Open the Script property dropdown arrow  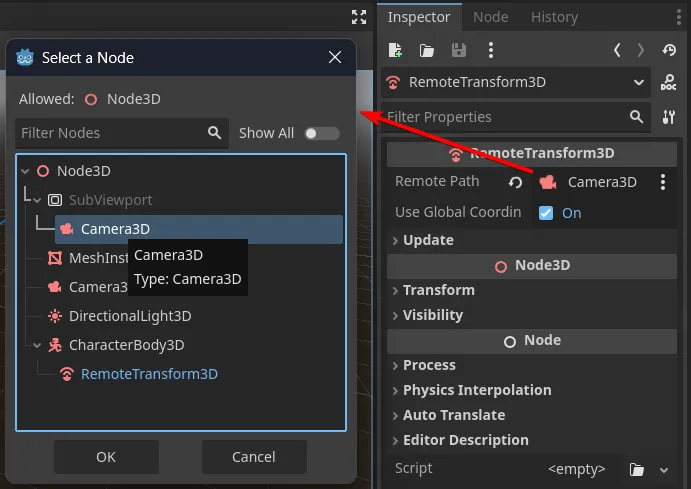point(664,470)
